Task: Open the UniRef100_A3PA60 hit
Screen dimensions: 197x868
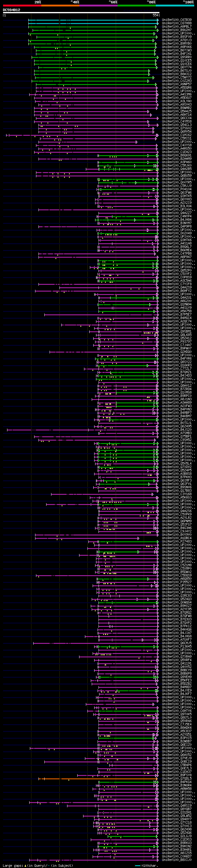Action: click(x=177, y=162)
